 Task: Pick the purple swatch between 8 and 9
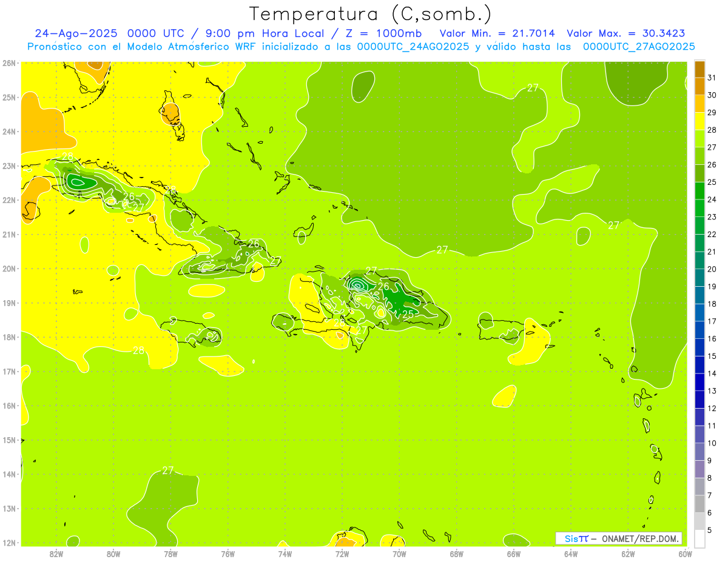pyautogui.click(x=699, y=469)
